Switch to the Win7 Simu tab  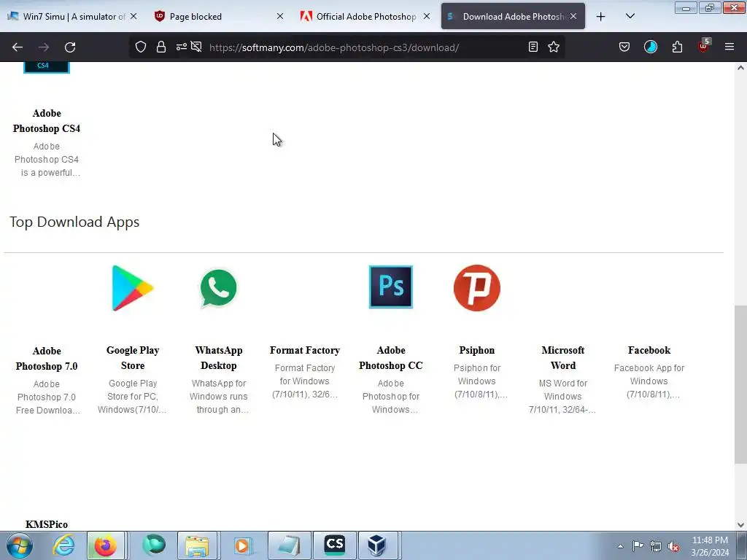pos(73,17)
